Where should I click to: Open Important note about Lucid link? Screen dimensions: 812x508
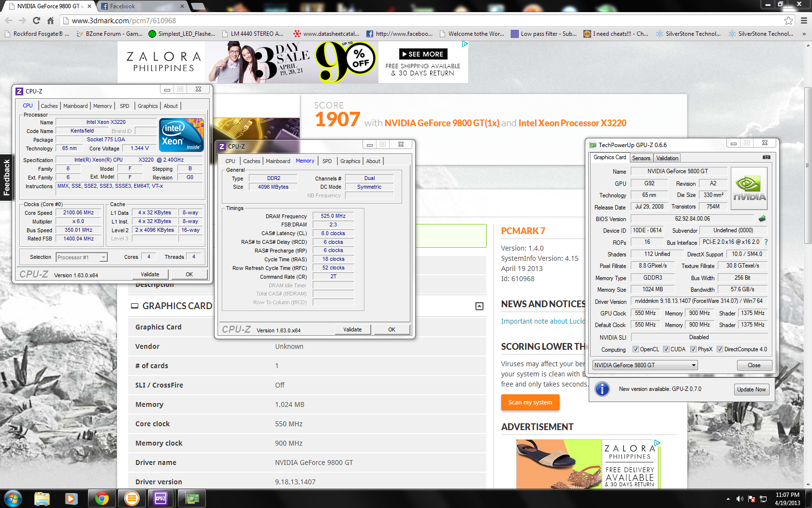click(x=543, y=321)
